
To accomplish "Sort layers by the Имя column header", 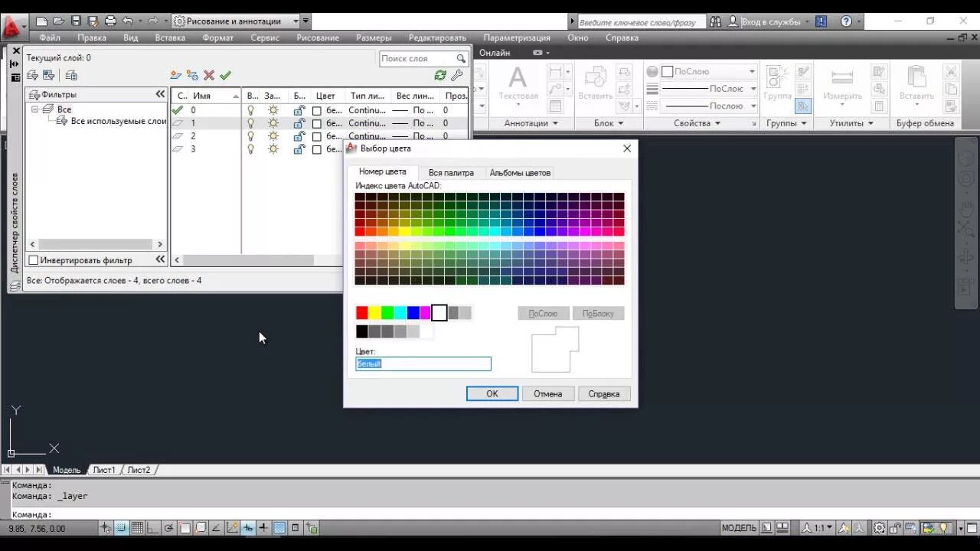I will click(216, 96).
